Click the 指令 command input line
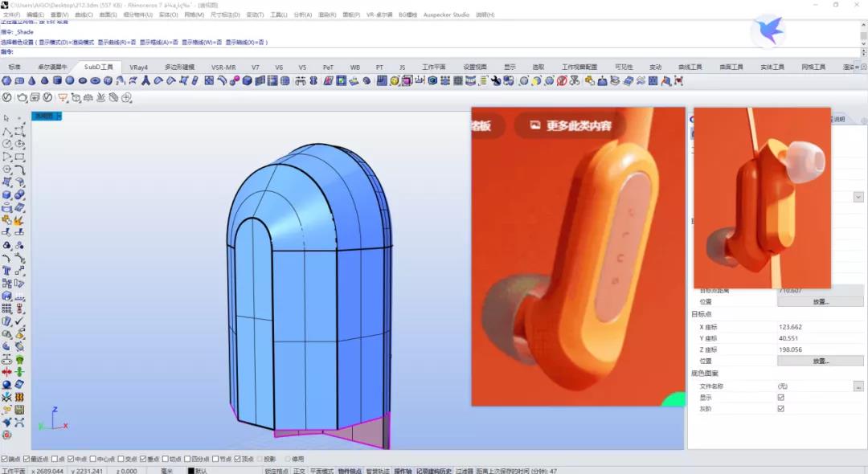This screenshot has height=474, width=868. click(x=429, y=51)
